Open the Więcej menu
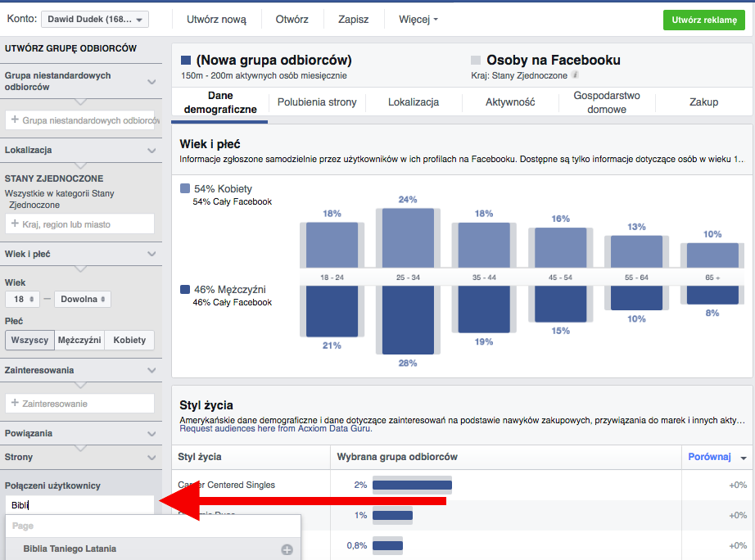The width and height of the screenshot is (755, 560). [418, 19]
